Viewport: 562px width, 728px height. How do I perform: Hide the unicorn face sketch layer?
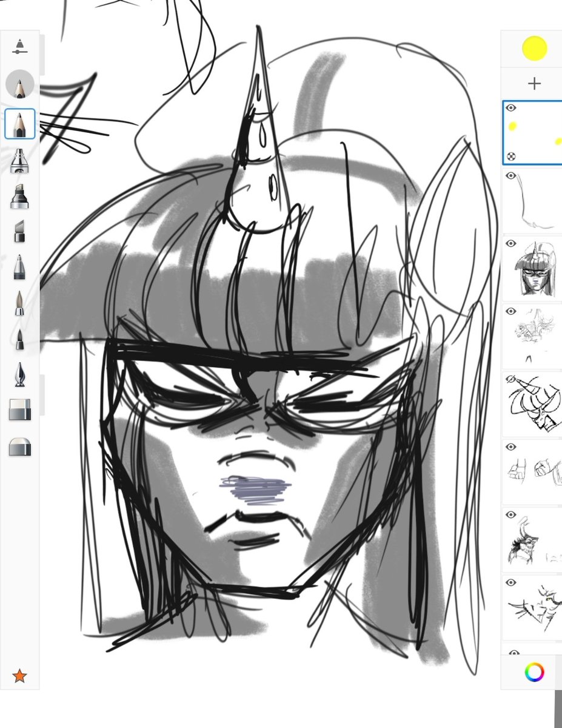coord(511,244)
